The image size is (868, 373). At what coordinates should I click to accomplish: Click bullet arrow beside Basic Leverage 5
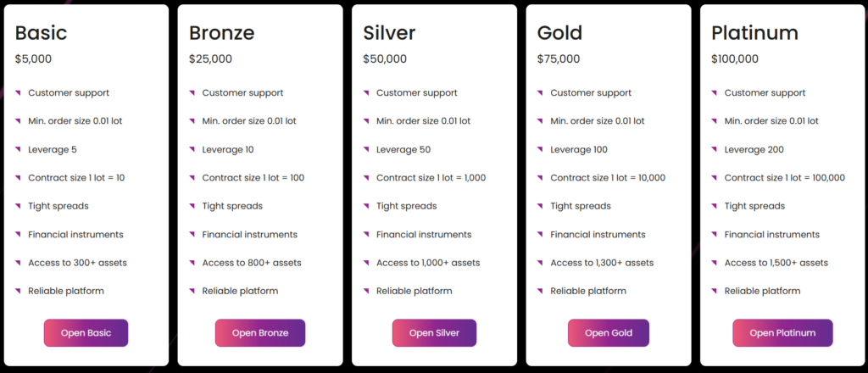[18, 150]
